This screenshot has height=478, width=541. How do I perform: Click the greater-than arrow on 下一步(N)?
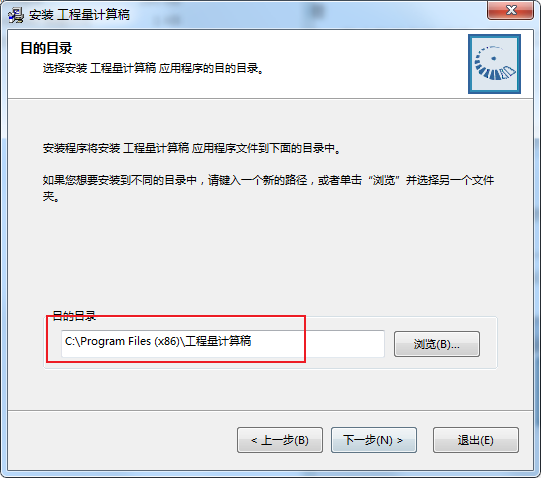point(400,440)
